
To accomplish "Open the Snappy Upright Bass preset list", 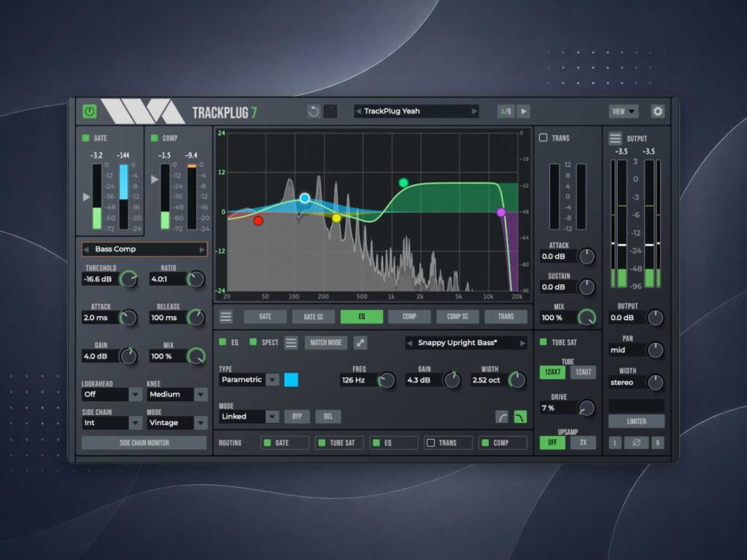I will (466, 343).
